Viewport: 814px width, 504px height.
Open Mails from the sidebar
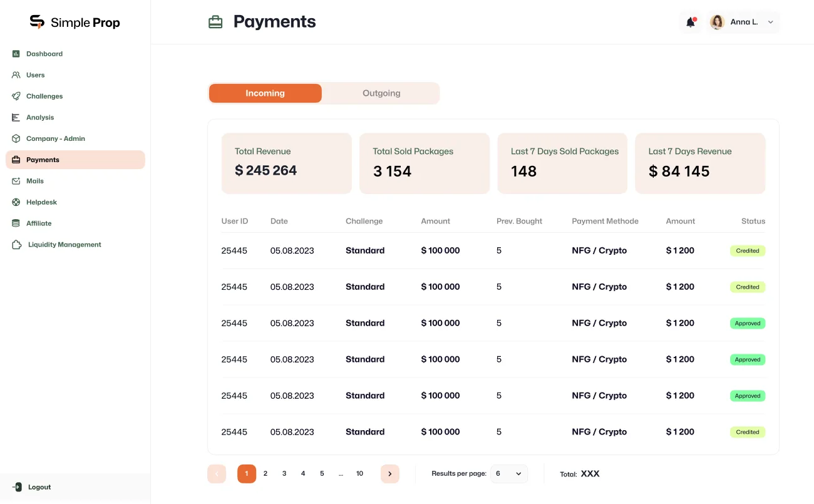point(35,181)
